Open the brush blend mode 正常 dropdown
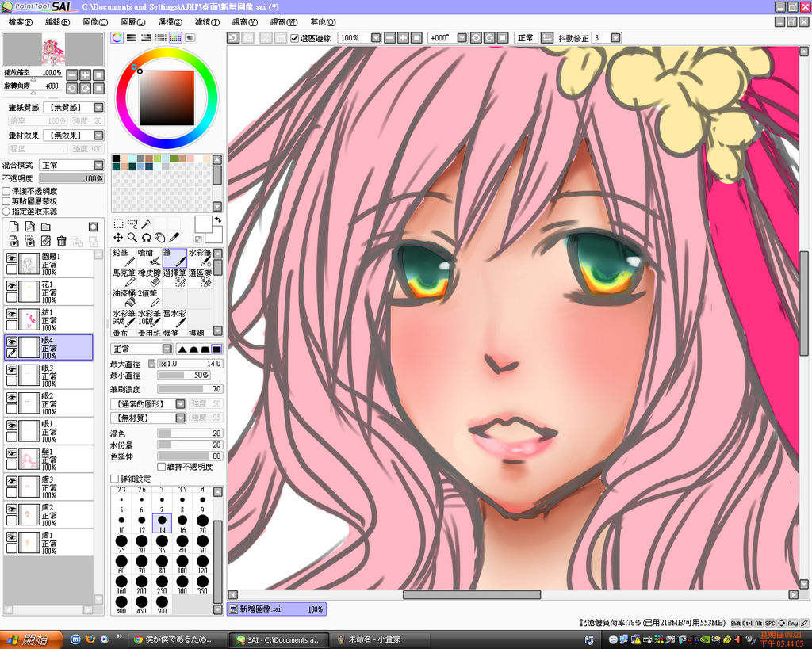Viewport: 812px width, 649px height. pos(167,349)
